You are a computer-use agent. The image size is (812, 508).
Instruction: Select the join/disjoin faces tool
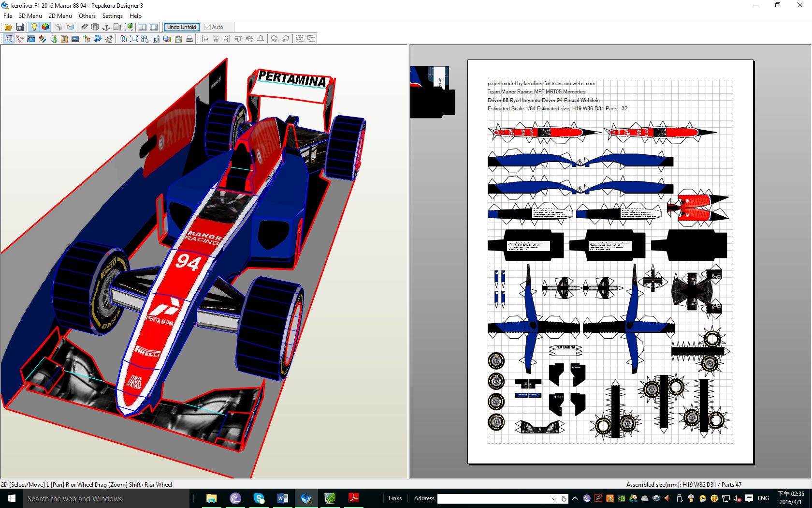pos(20,39)
